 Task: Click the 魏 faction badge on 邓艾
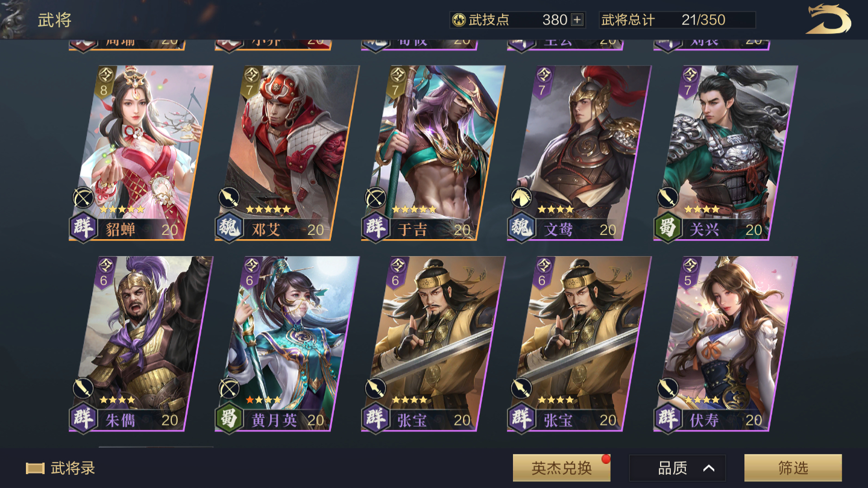(229, 229)
